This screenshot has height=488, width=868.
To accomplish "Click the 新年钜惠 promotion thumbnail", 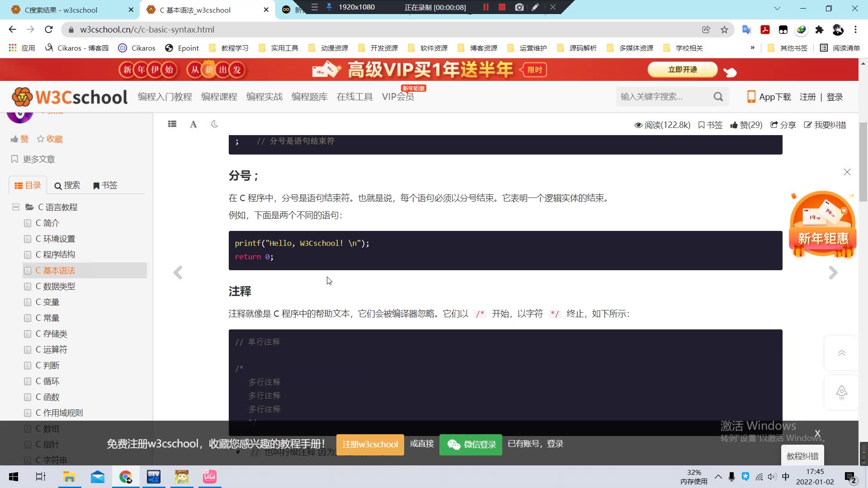I will [823, 225].
